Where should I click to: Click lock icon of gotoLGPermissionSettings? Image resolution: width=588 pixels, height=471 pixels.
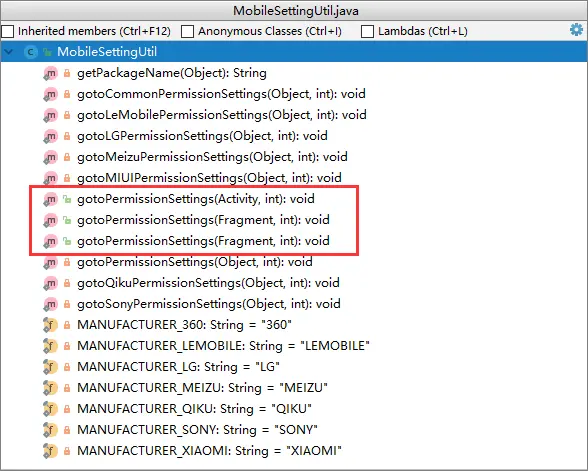pos(67,136)
